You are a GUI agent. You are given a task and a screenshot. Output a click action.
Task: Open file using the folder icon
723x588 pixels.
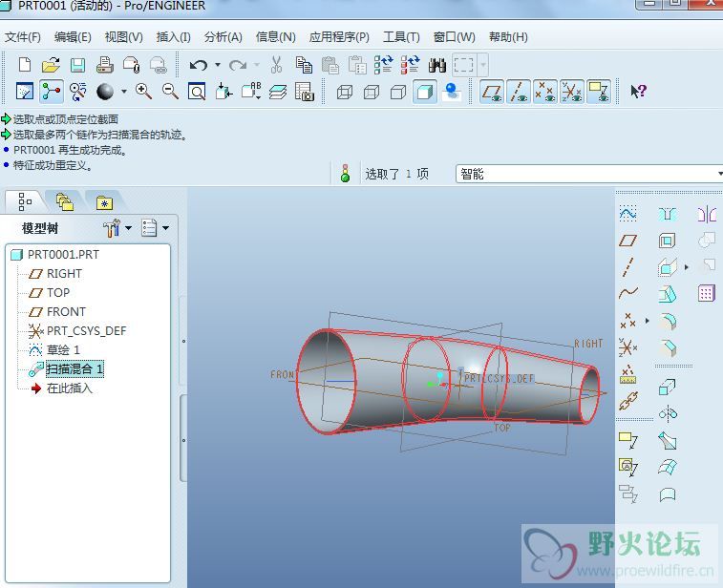(x=52, y=65)
